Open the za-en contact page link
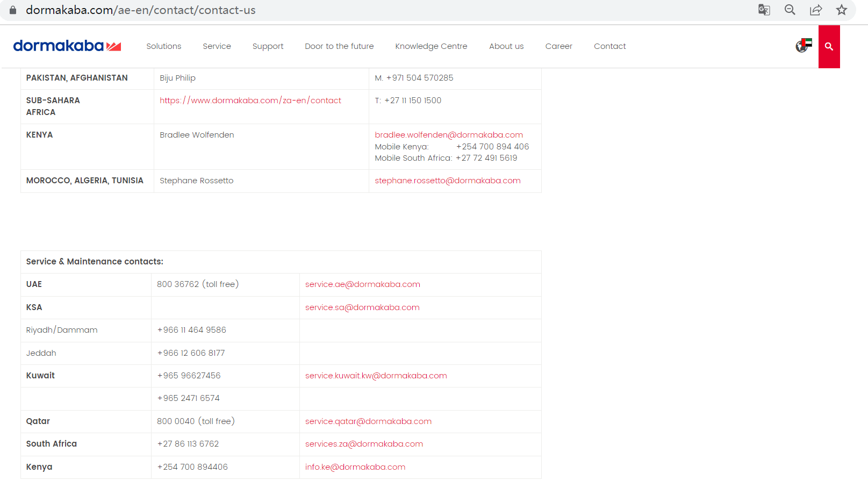Viewport: 868px width, 488px height. click(x=250, y=101)
